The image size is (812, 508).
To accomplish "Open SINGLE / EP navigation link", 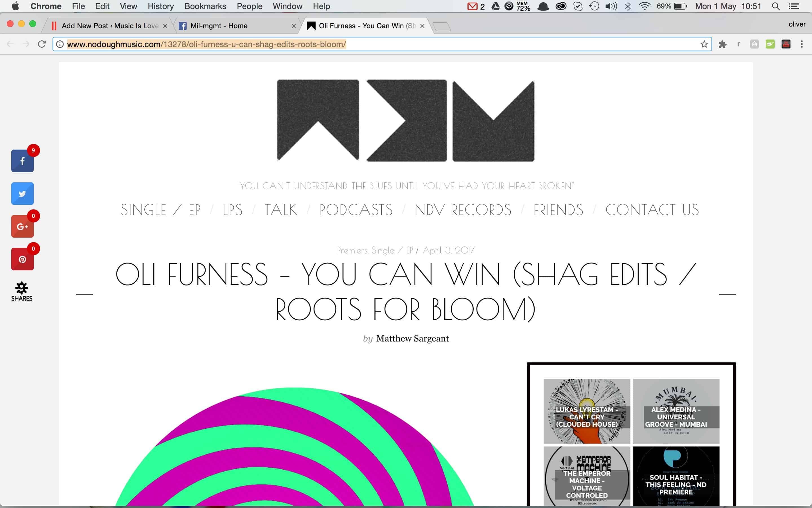I will [x=161, y=210].
